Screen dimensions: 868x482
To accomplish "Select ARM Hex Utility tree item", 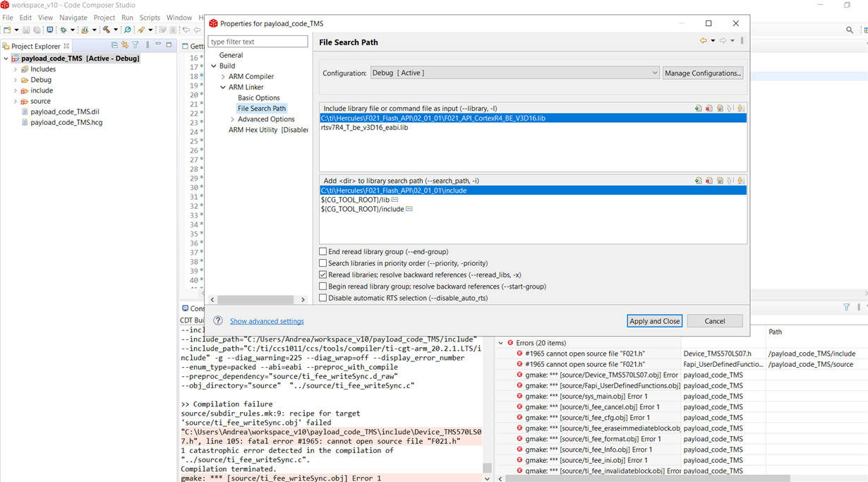I will tap(268, 130).
